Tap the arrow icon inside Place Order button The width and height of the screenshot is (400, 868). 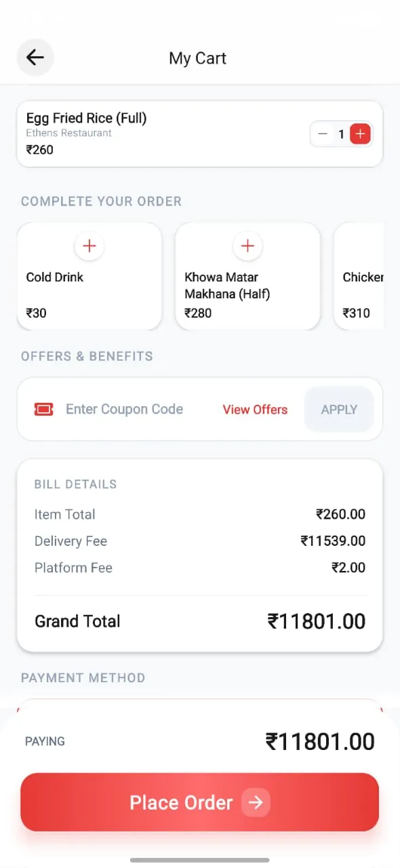tap(256, 802)
